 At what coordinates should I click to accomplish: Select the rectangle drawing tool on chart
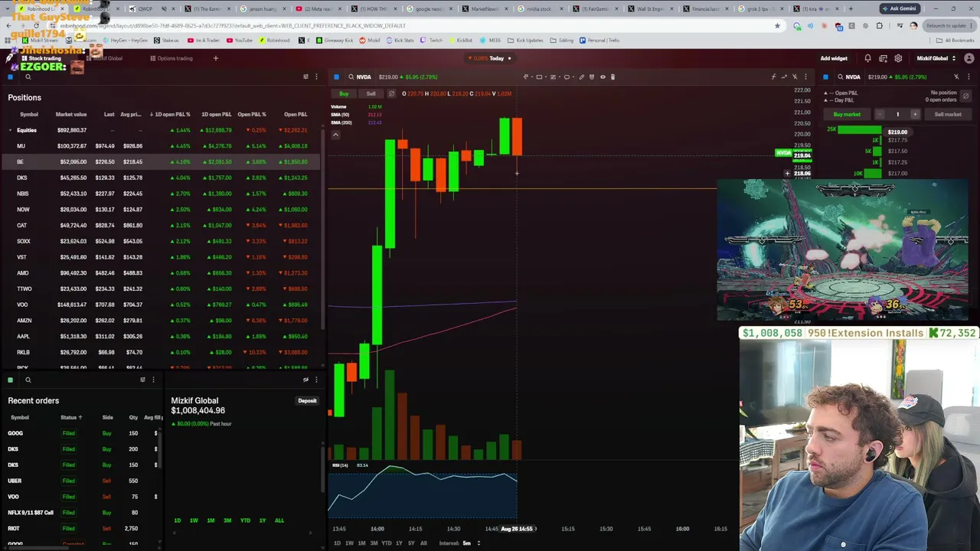[x=540, y=77]
